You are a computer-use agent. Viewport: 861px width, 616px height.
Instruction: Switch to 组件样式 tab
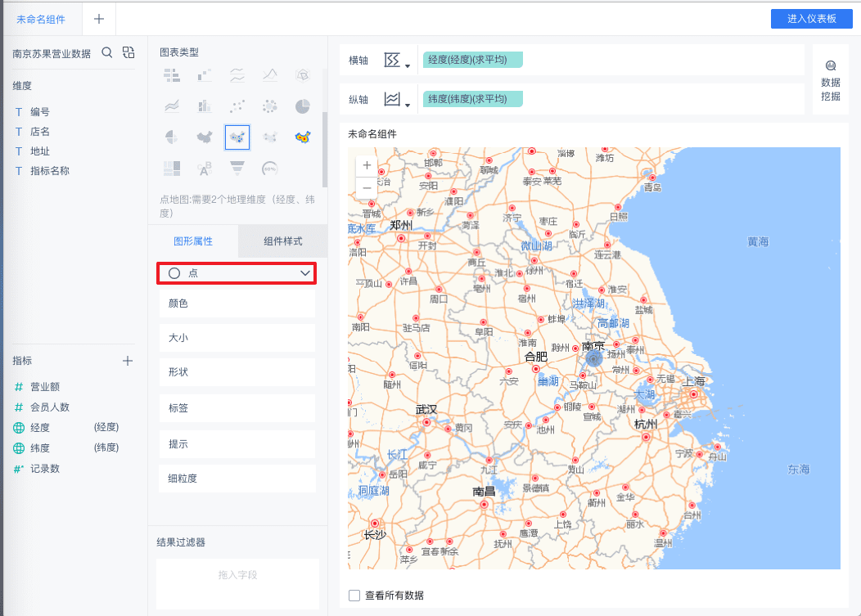[x=283, y=241]
